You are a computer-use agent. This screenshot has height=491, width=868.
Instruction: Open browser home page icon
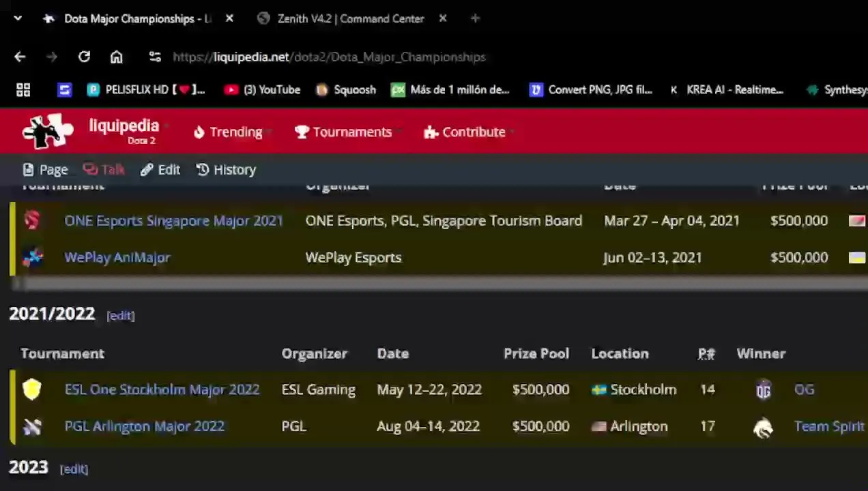[117, 57]
